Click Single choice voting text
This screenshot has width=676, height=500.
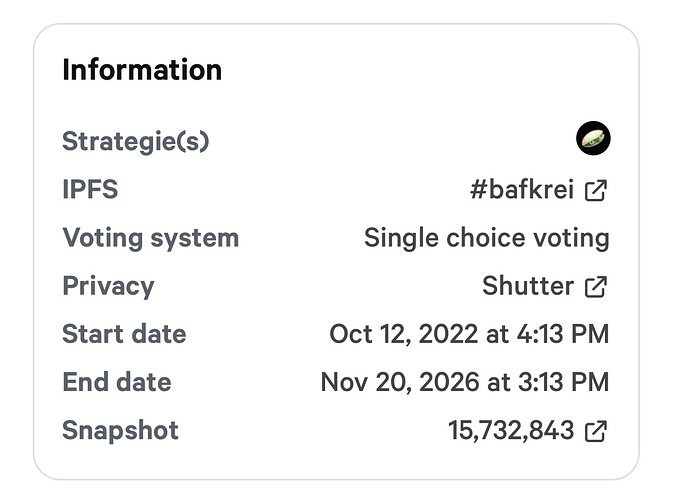pyautogui.click(x=486, y=238)
